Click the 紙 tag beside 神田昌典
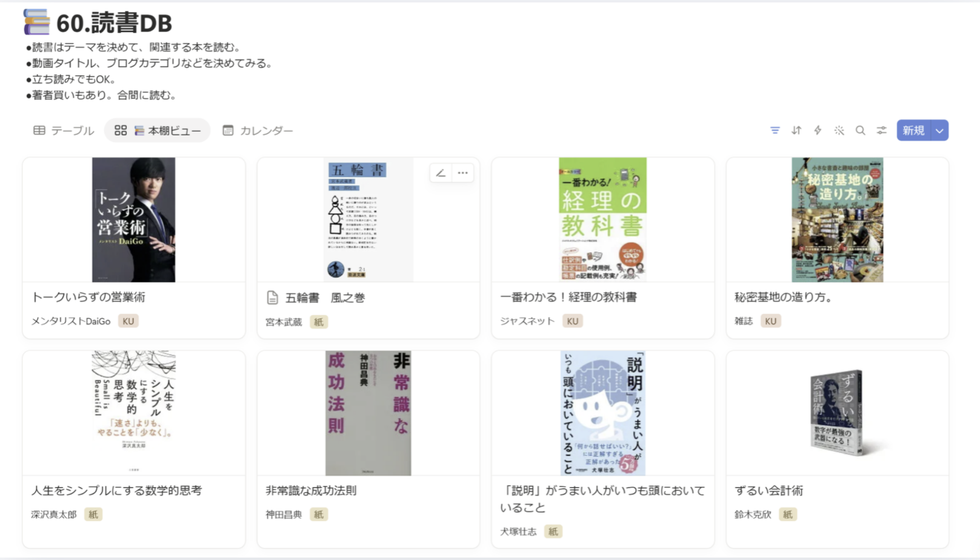The width and height of the screenshot is (980, 560). point(319,515)
